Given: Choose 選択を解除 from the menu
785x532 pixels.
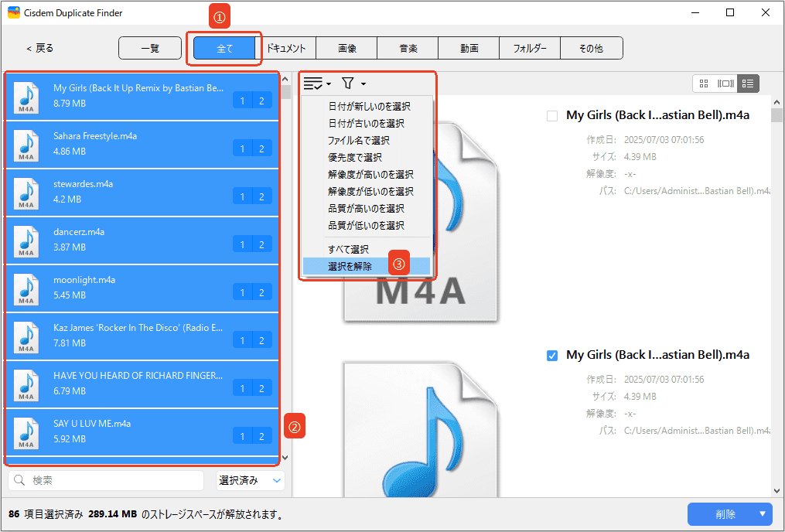Looking at the screenshot, I should [x=350, y=266].
